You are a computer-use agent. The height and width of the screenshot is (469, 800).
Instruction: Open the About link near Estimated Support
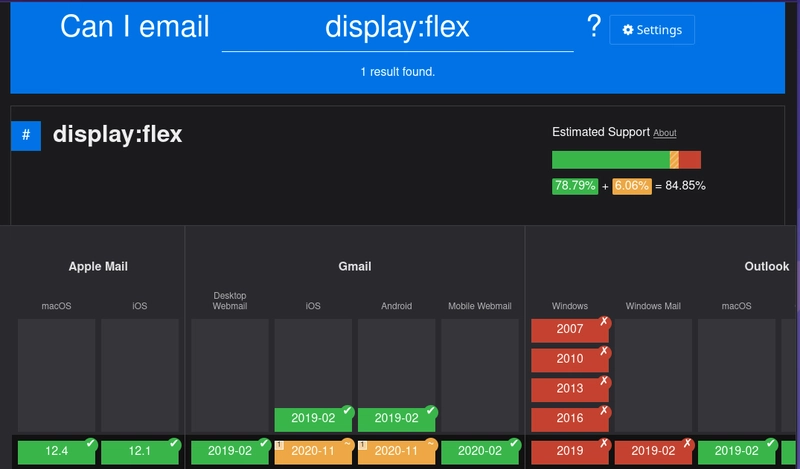pos(665,133)
